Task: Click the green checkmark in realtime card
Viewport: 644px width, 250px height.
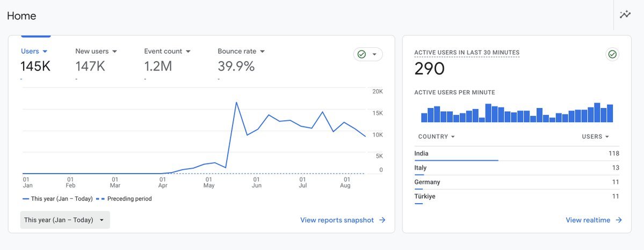Action: [612, 54]
